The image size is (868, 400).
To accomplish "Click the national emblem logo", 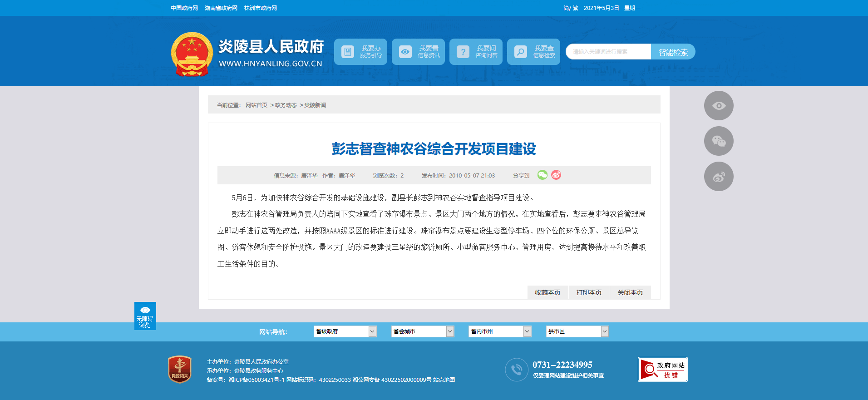I will [192, 54].
